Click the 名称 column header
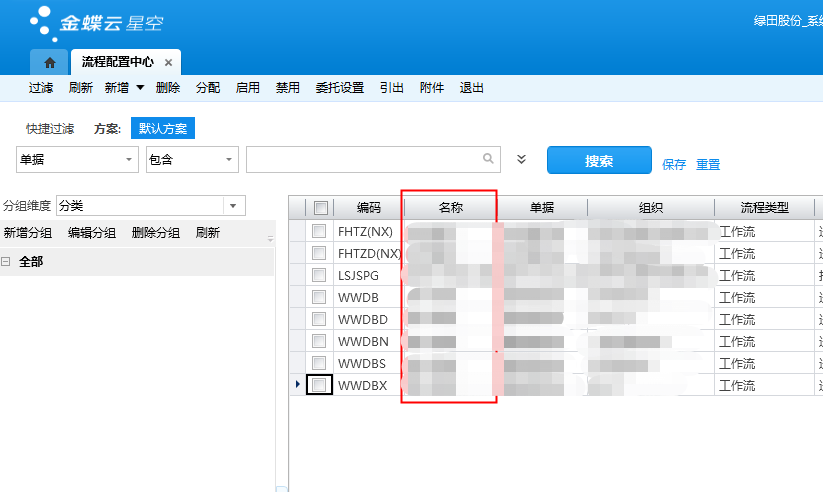 (x=450, y=208)
